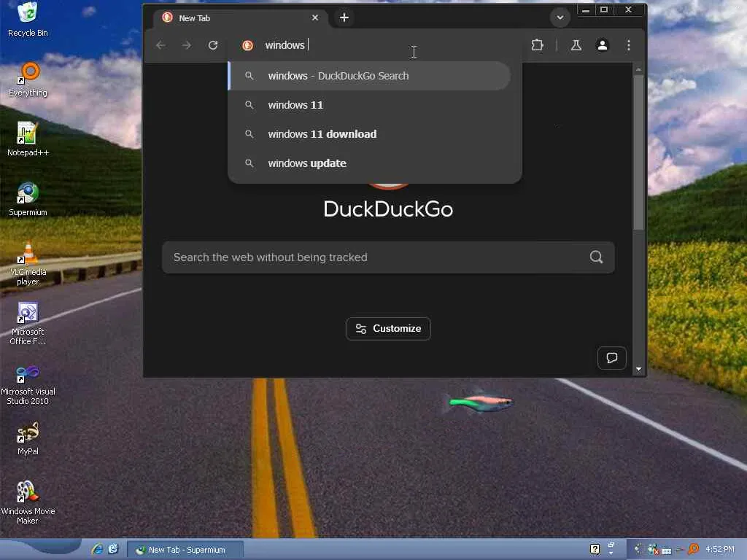Select the Microsoft Office desktop shortcut

(x=28, y=323)
